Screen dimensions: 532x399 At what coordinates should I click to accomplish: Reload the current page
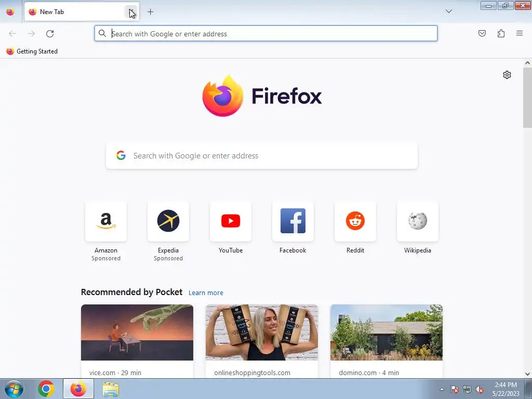click(x=50, y=34)
